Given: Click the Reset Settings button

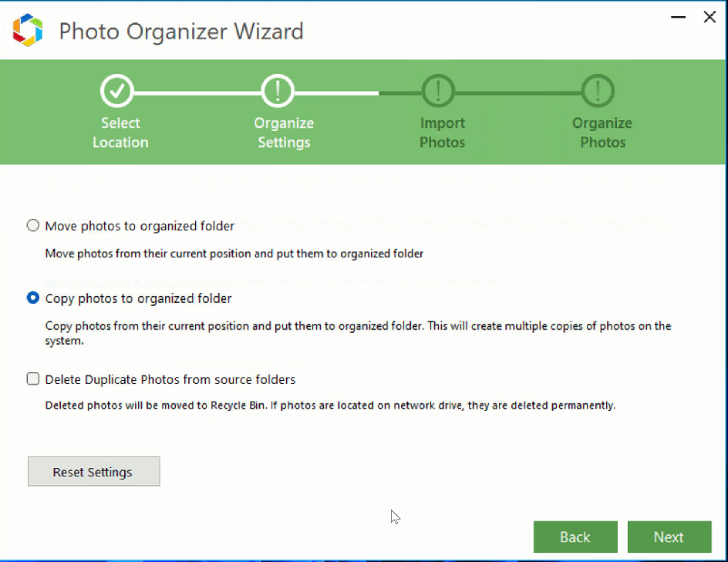Looking at the screenshot, I should coord(93,471).
